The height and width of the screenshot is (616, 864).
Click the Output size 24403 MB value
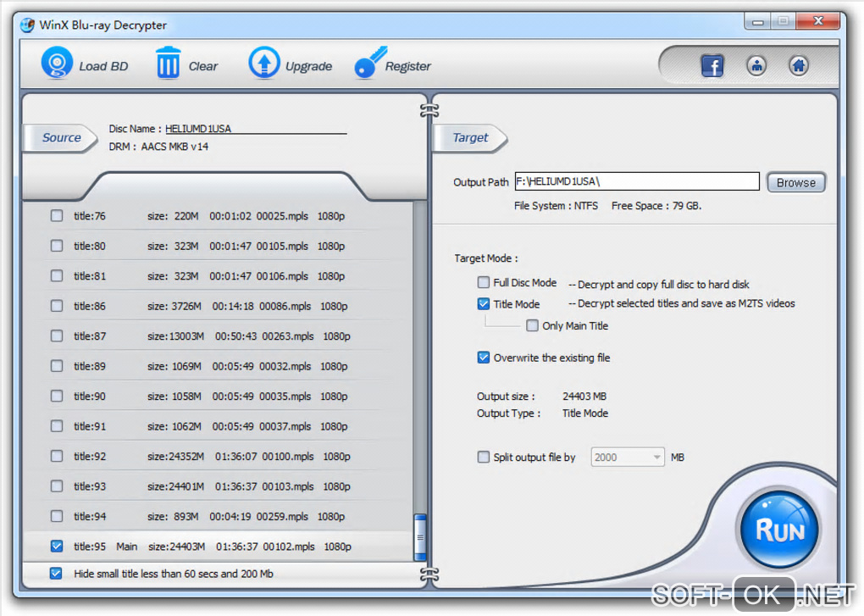(x=584, y=397)
